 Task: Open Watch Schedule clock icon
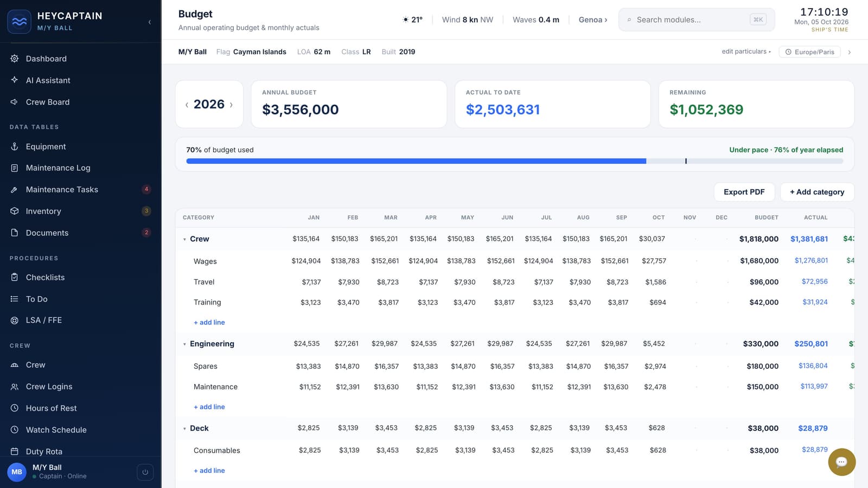coord(15,430)
